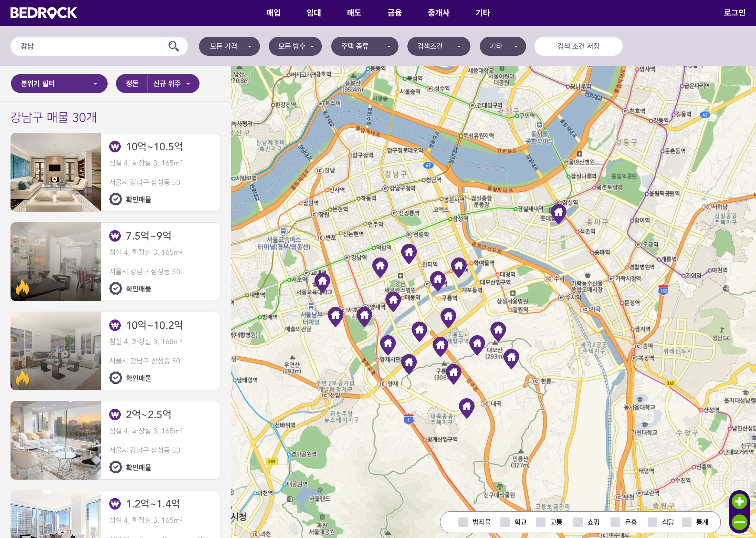Click the 로그인 link
This screenshot has height=538, width=756.
pos(734,13)
